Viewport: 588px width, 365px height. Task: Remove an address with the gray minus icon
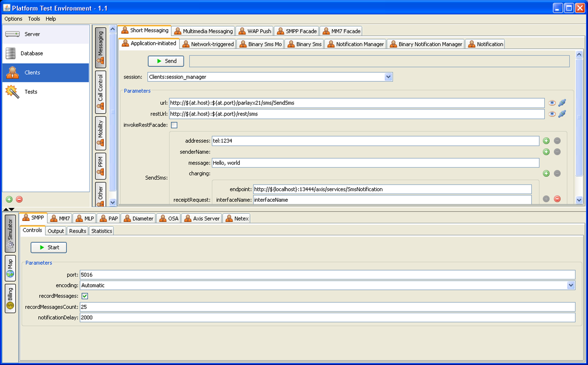pyautogui.click(x=557, y=141)
